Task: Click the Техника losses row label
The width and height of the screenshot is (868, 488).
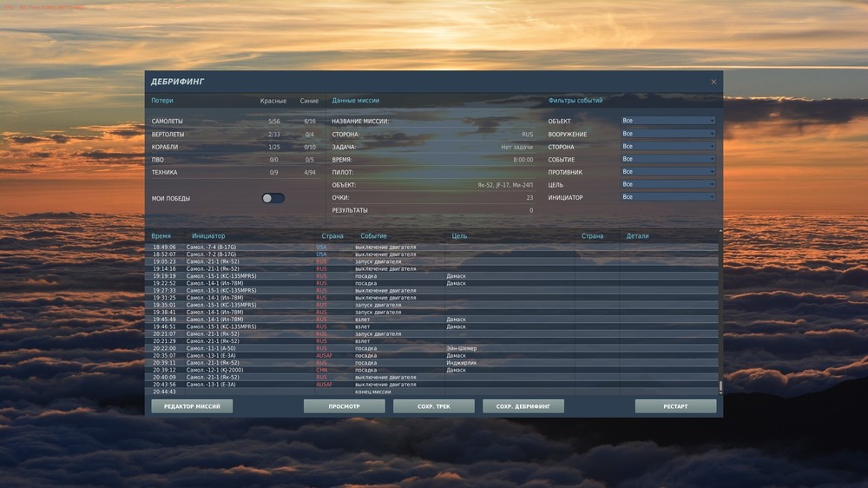Action: click(x=164, y=172)
